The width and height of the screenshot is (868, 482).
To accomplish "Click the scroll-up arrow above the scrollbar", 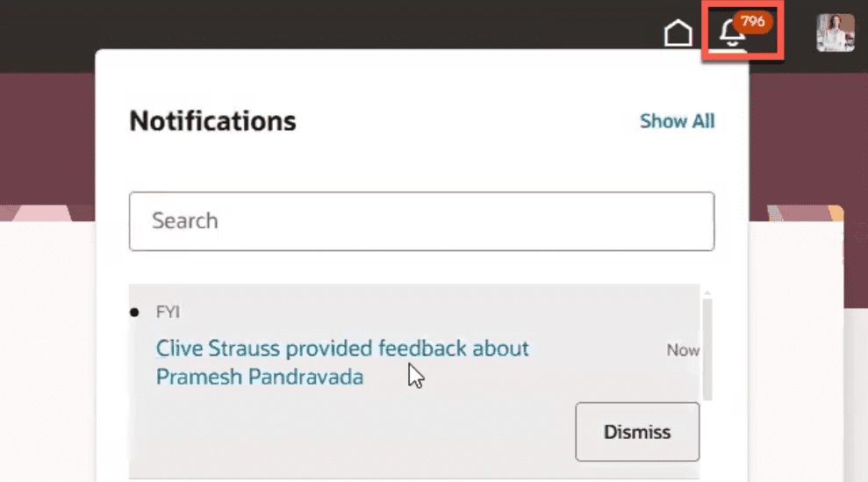I will click(707, 292).
